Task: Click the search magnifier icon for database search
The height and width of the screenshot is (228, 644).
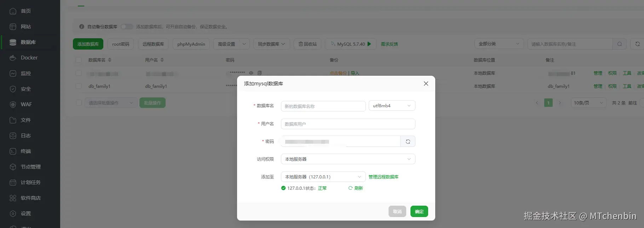Action: point(620,44)
